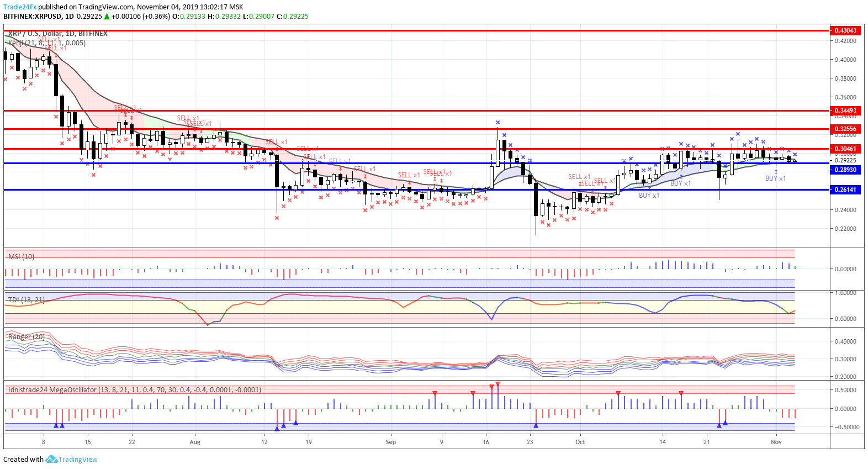
Task: Select the 0.43043 red price label
Action: click(845, 30)
